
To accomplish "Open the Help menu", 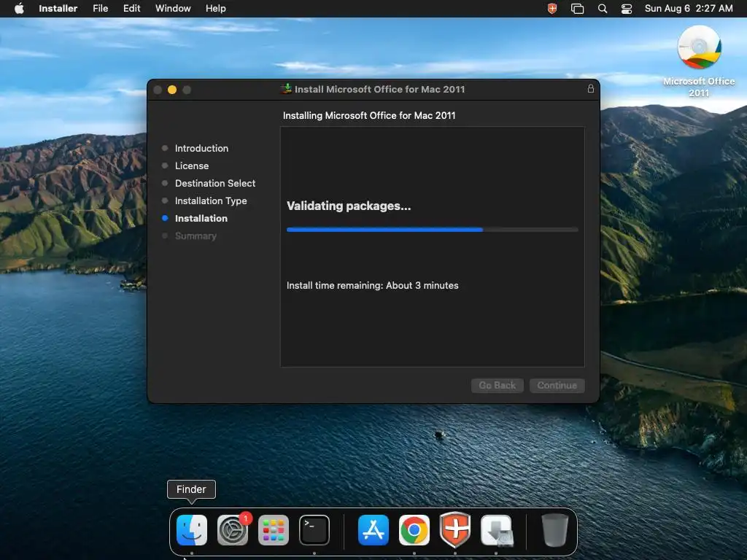I will (215, 9).
